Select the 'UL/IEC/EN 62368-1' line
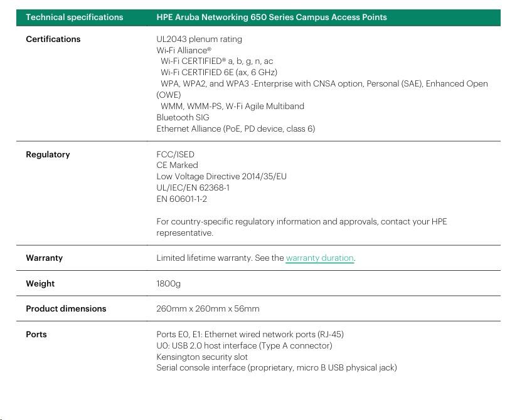 [x=193, y=187]
